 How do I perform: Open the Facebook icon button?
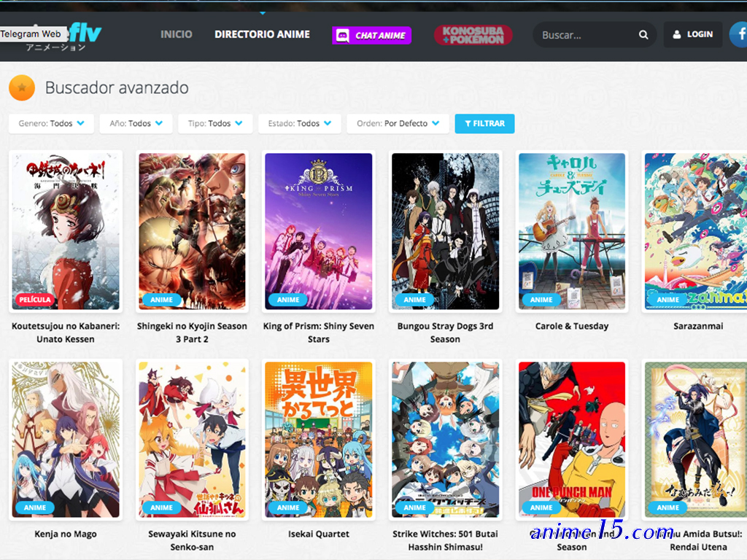click(739, 34)
